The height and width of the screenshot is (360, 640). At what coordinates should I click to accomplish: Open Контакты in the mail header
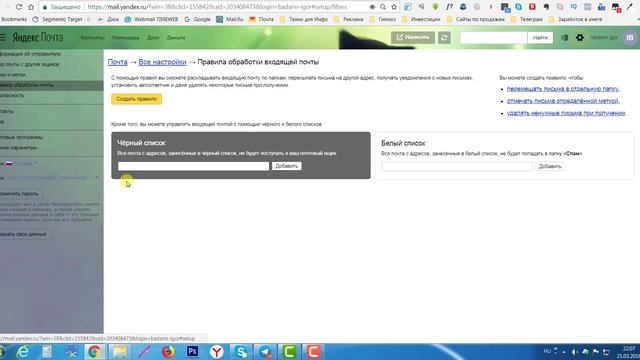click(x=93, y=38)
